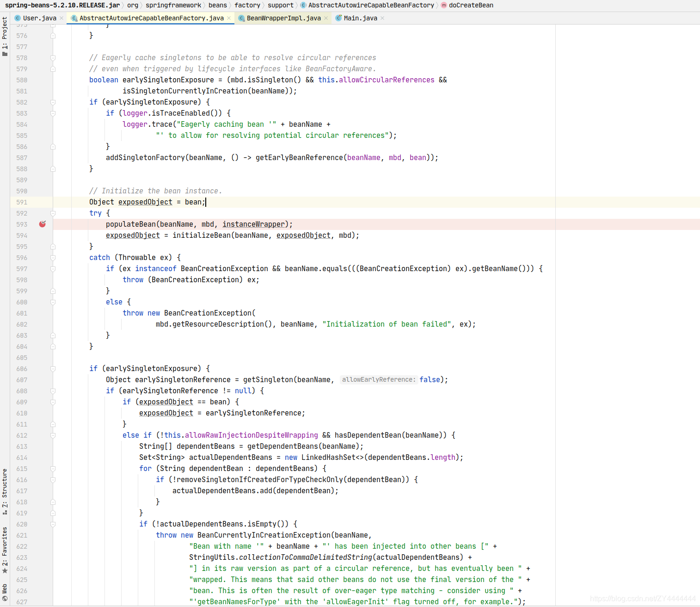Click isSingletonCurrentlyInCreation on line 581
The image size is (700, 607).
pyautogui.click(x=185, y=91)
